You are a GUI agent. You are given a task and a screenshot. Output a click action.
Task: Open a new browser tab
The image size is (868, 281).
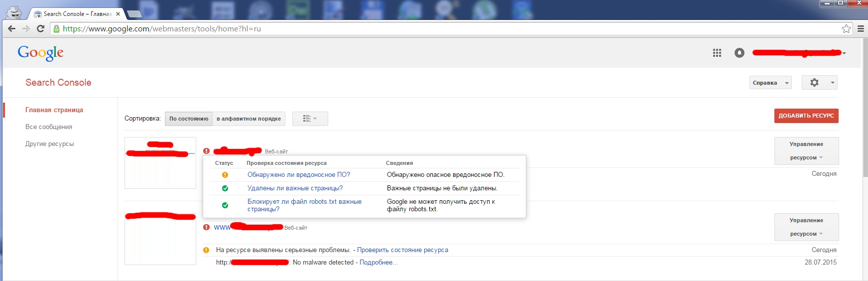tap(134, 14)
